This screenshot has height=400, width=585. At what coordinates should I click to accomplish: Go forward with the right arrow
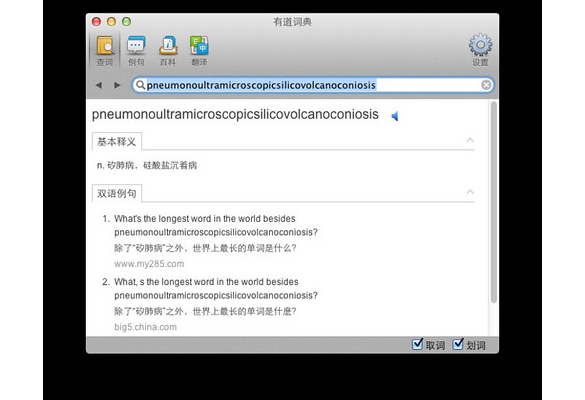click(x=117, y=85)
